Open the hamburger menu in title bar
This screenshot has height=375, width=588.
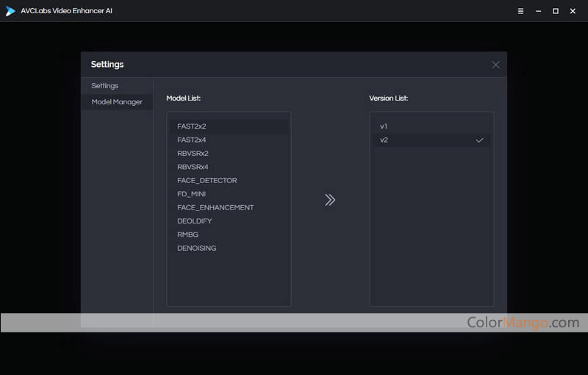click(520, 11)
